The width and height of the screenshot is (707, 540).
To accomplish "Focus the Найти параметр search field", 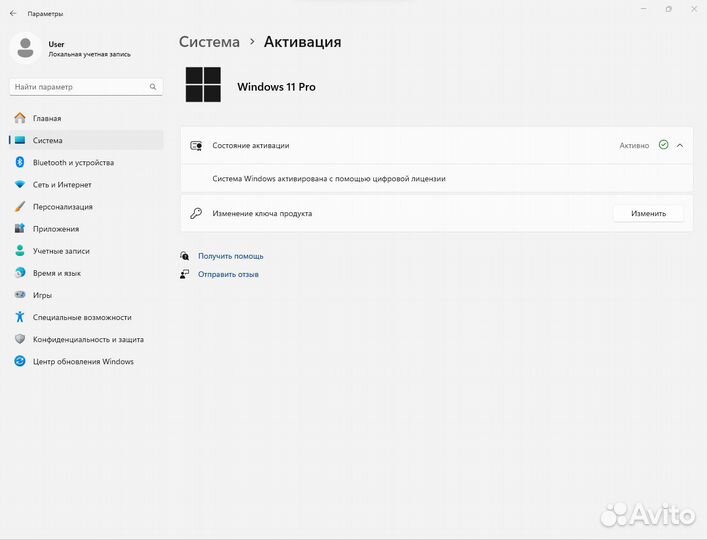I will point(86,87).
